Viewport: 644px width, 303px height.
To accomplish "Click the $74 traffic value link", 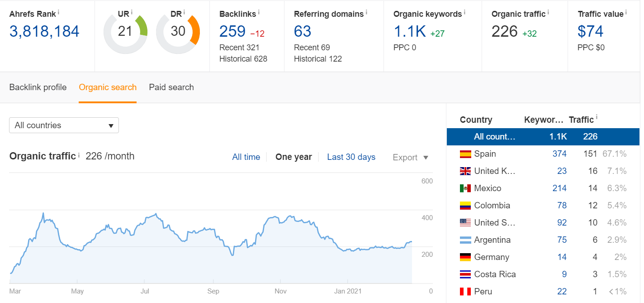I will click(x=591, y=31).
